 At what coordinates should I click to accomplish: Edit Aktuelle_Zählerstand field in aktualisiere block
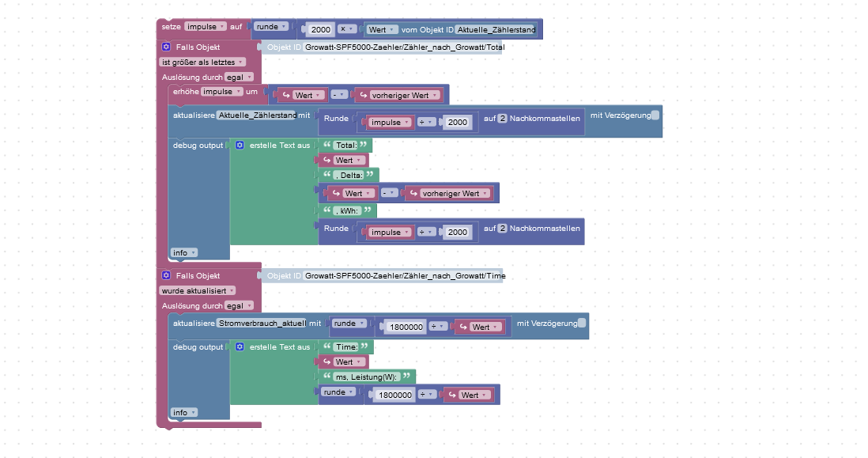[x=257, y=115]
